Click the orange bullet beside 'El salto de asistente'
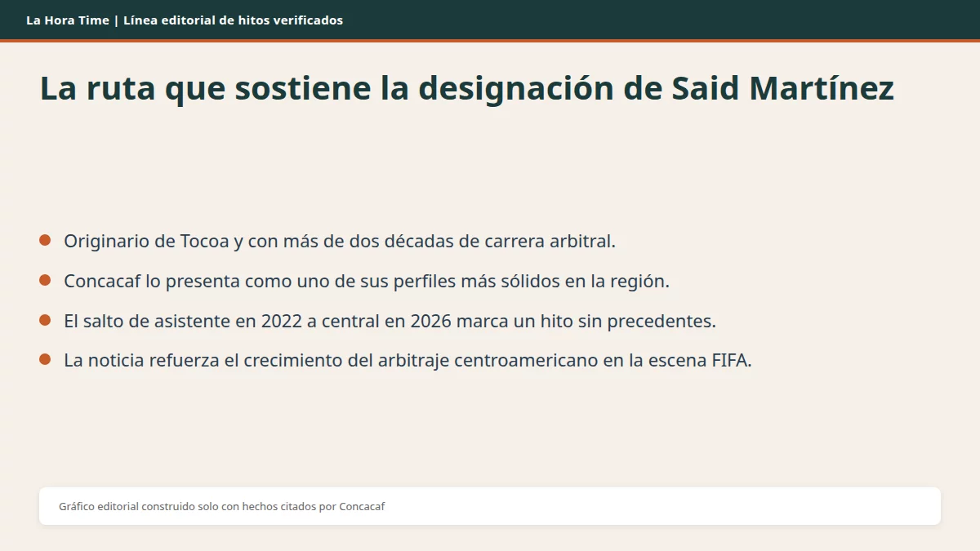This screenshot has width=980, height=551. coord(45,320)
